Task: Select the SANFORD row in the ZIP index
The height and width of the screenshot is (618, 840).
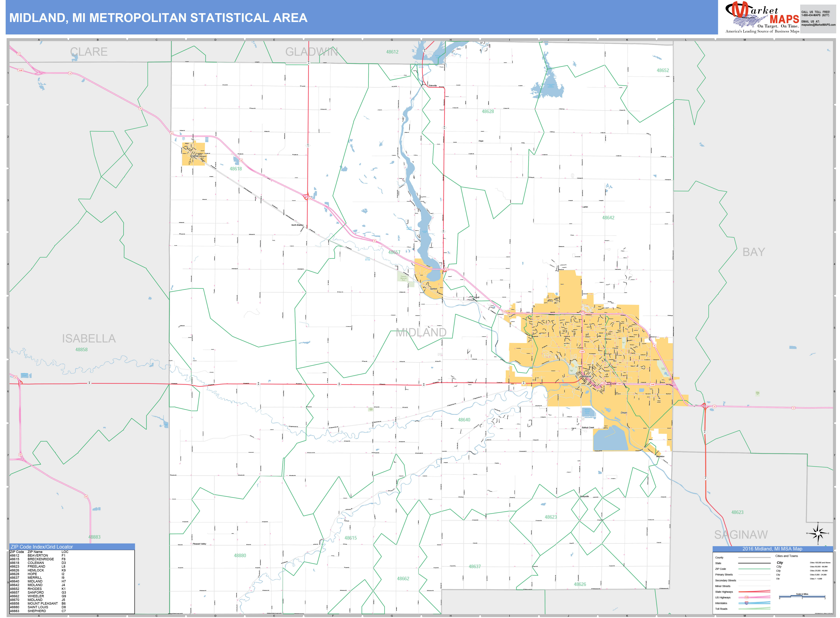Action: (36, 592)
